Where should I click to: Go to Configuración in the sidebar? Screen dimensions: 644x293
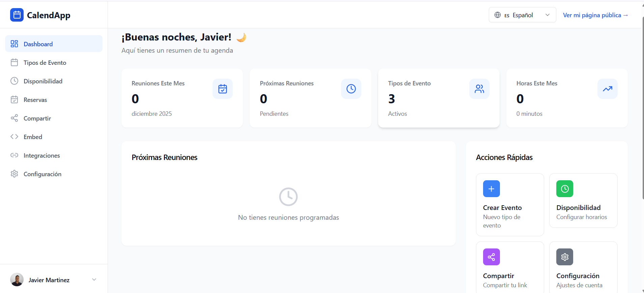54,174
